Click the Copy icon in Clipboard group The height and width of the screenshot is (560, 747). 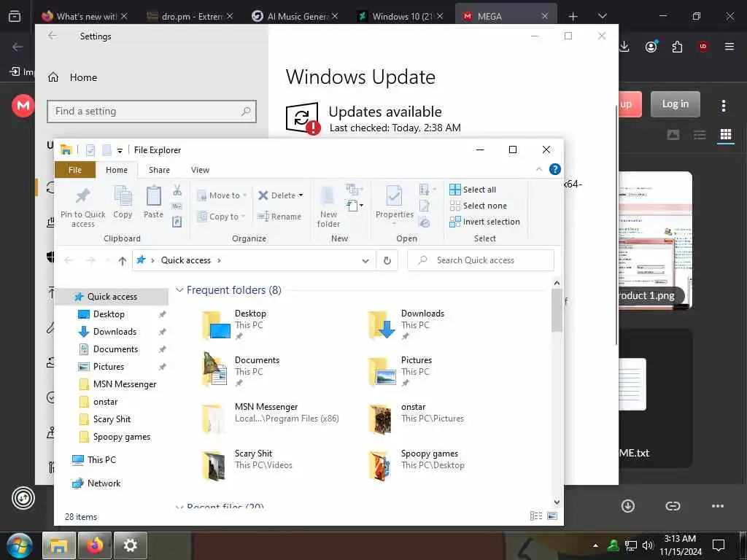tap(123, 197)
